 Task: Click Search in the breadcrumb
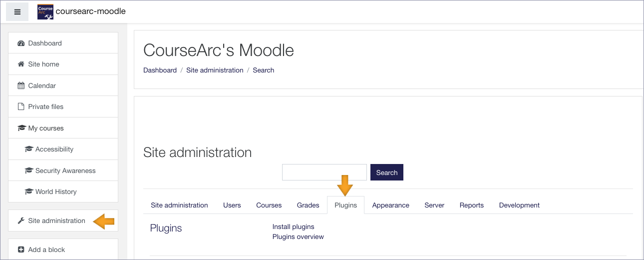pyautogui.click(x=263, y=70)
